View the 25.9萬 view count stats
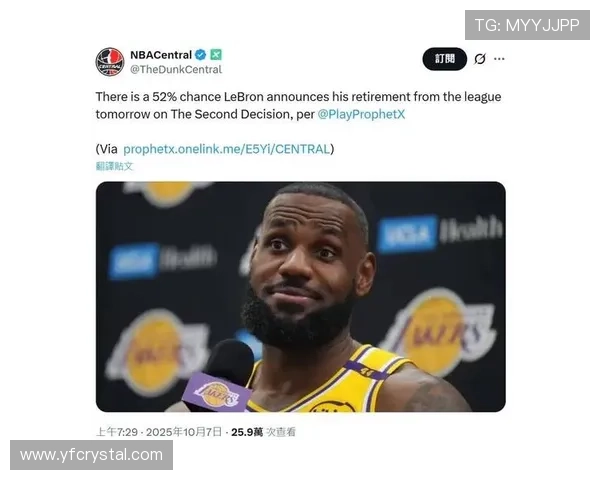This screenshot has width=600, height=480. tap(247, 432)
